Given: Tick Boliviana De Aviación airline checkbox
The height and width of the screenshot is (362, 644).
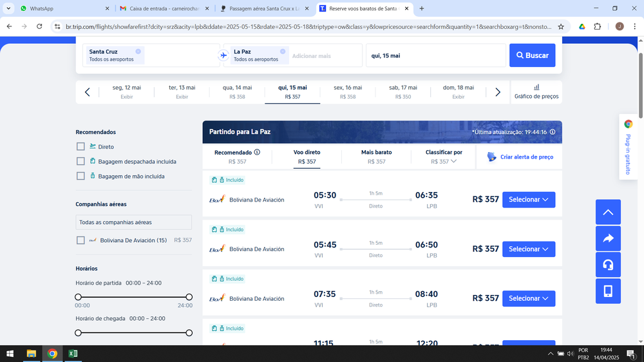Looking at the screenshot, I should tap(80, 240).
